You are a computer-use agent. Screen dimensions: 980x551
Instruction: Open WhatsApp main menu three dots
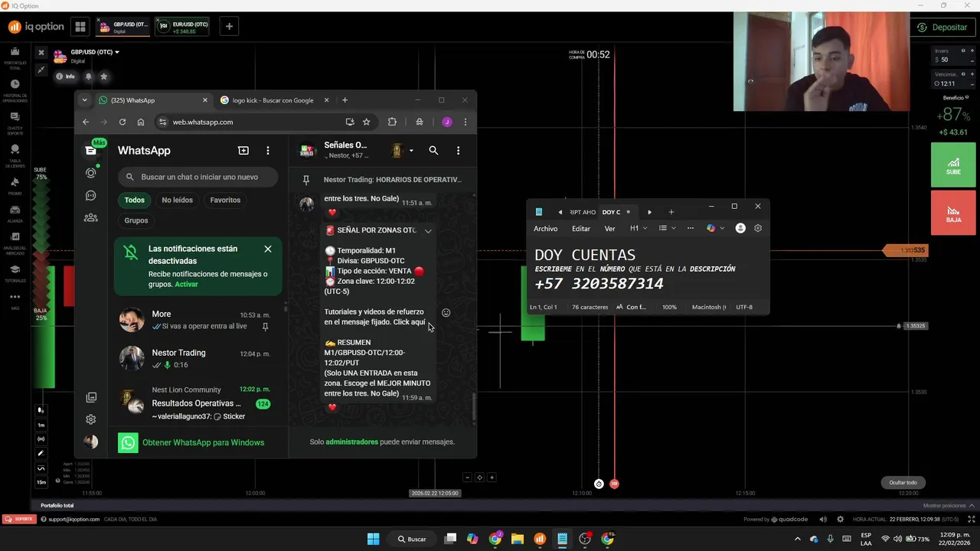(267, 151)
